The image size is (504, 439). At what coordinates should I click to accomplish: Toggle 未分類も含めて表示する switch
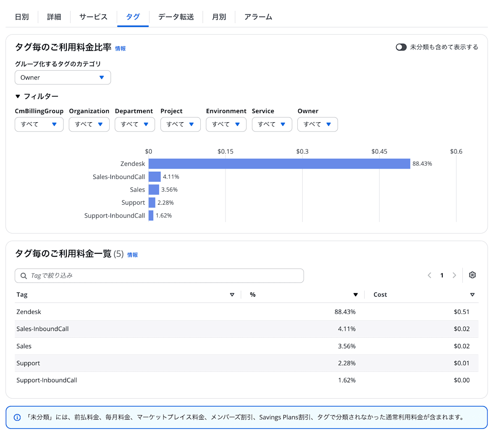[401, 47]
